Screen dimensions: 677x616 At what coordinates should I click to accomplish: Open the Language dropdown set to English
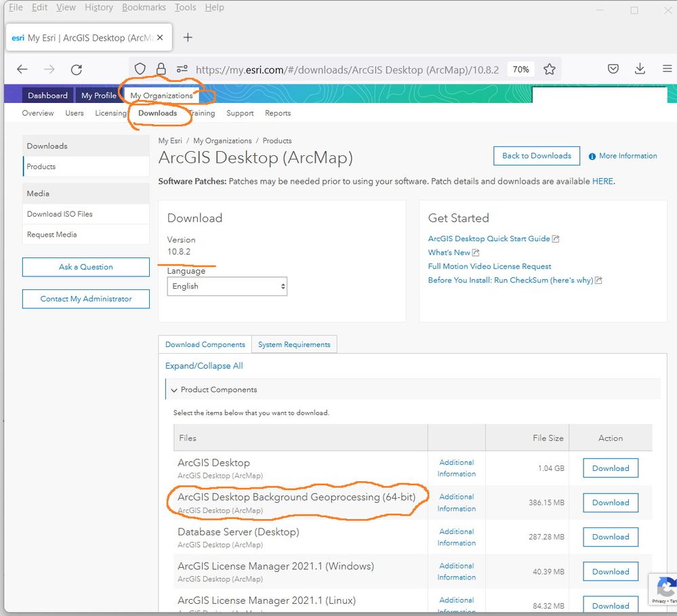tap(227, 286)
